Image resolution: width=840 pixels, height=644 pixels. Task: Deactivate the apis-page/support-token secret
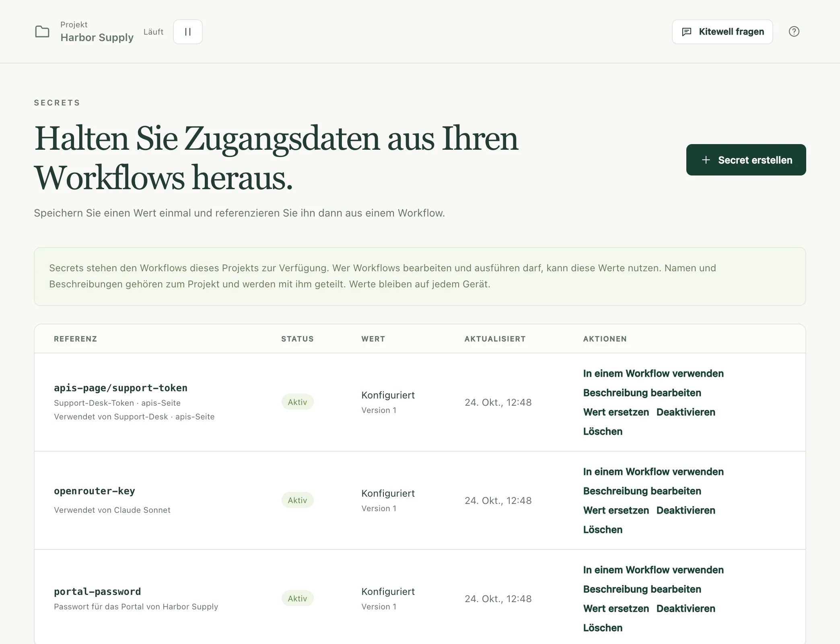[686, 412]
